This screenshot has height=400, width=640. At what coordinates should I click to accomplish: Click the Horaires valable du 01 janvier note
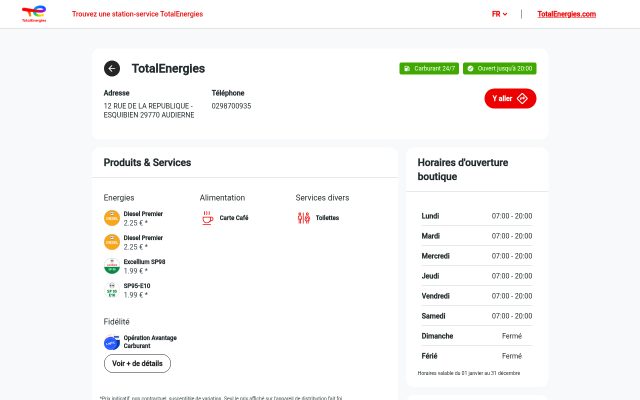click(469, 373)
